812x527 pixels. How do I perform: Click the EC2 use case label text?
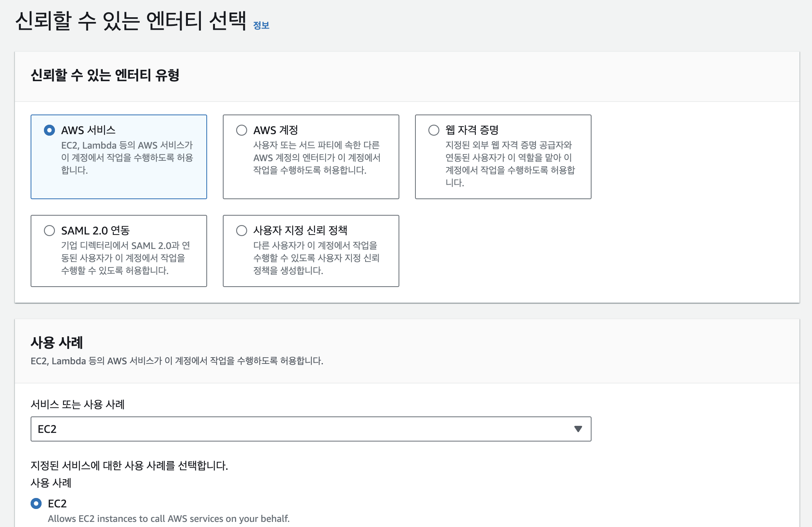click(57, 503)
